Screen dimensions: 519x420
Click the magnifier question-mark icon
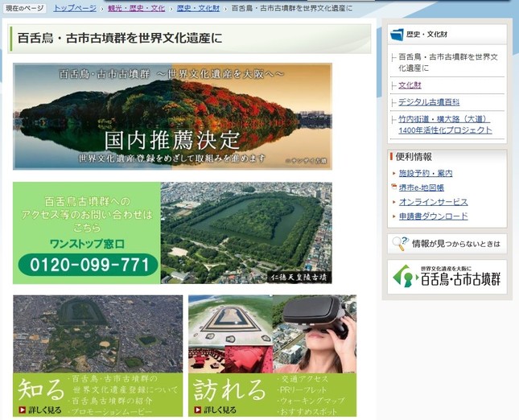click(400, 244)
